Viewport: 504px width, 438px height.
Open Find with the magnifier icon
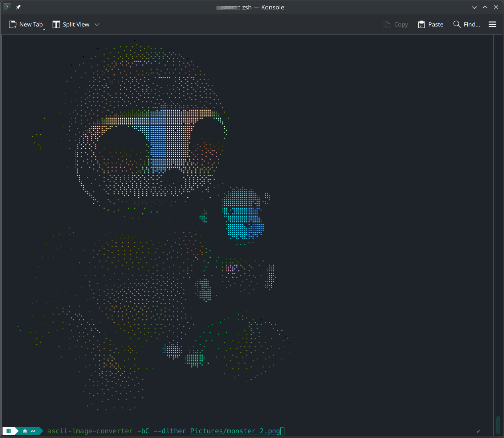[457, 24]
